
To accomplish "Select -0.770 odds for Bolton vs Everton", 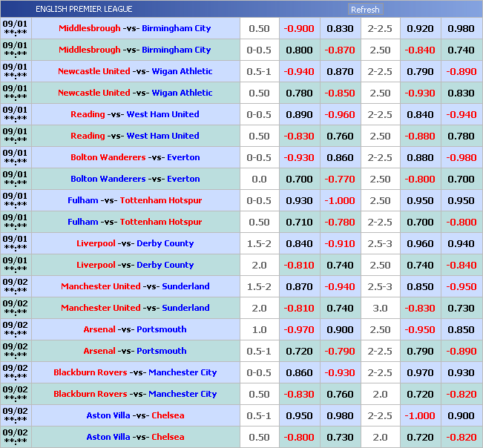I will (340, 179).
